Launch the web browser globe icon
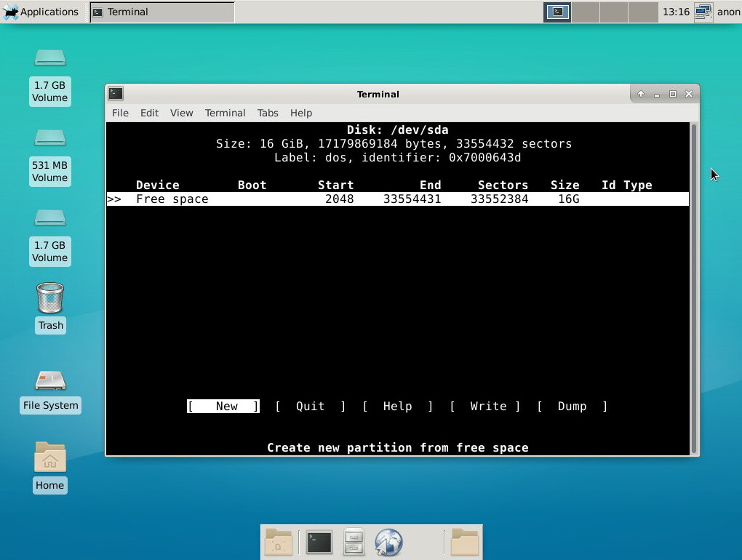Screen dimensions: 742x560 388,543
